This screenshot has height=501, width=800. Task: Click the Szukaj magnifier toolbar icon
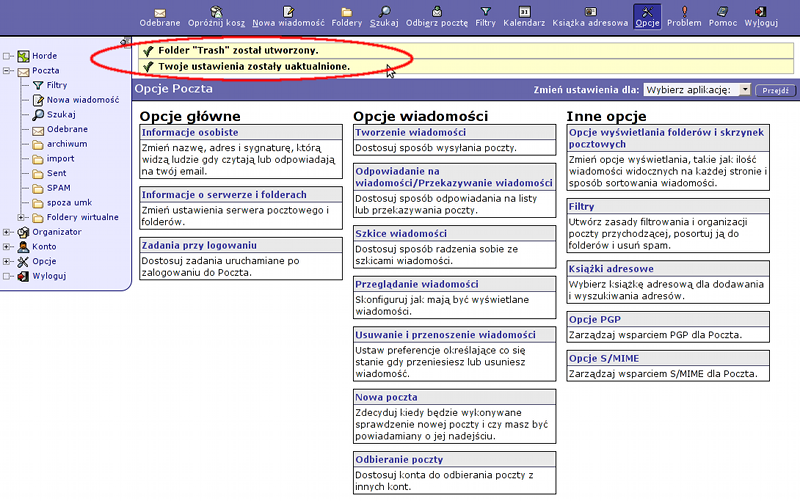tap(384, 12)
